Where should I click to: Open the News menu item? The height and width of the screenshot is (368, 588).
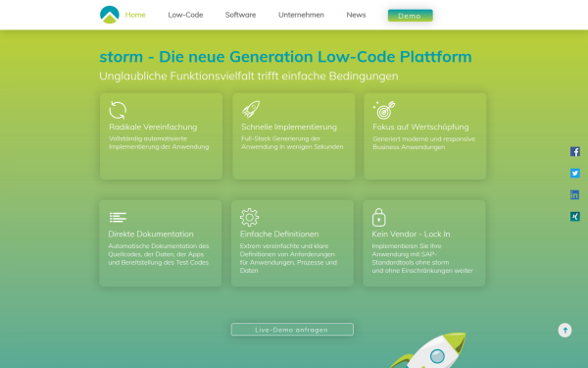click(356, 15)
